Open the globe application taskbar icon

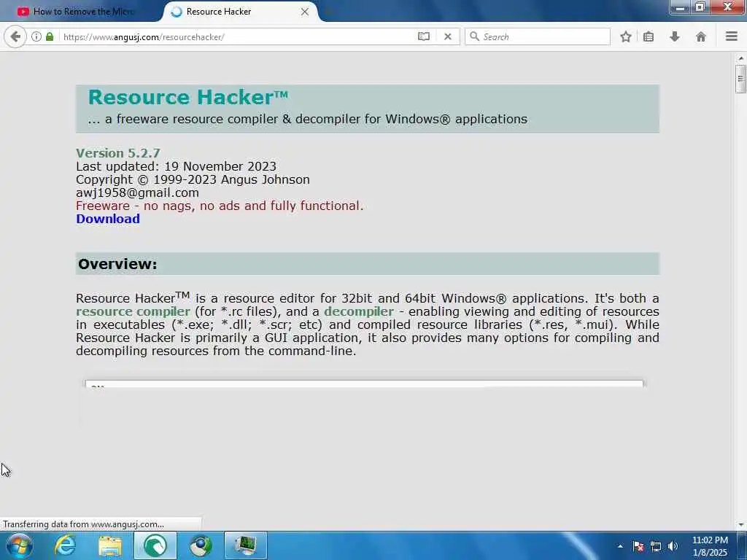201,545
